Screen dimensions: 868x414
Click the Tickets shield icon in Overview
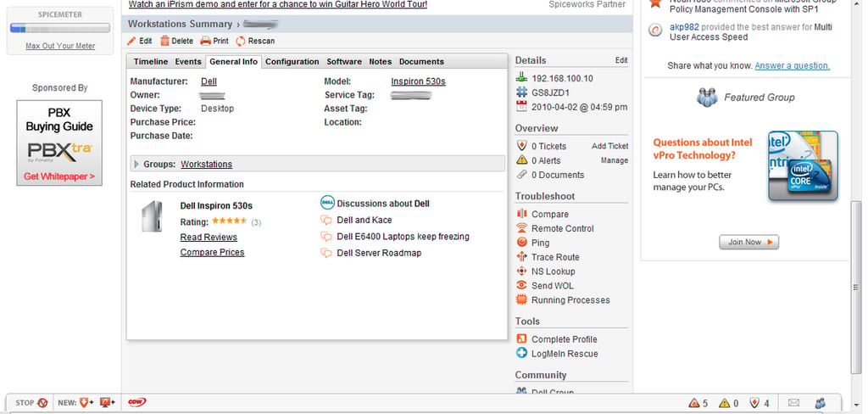[521, 146]
